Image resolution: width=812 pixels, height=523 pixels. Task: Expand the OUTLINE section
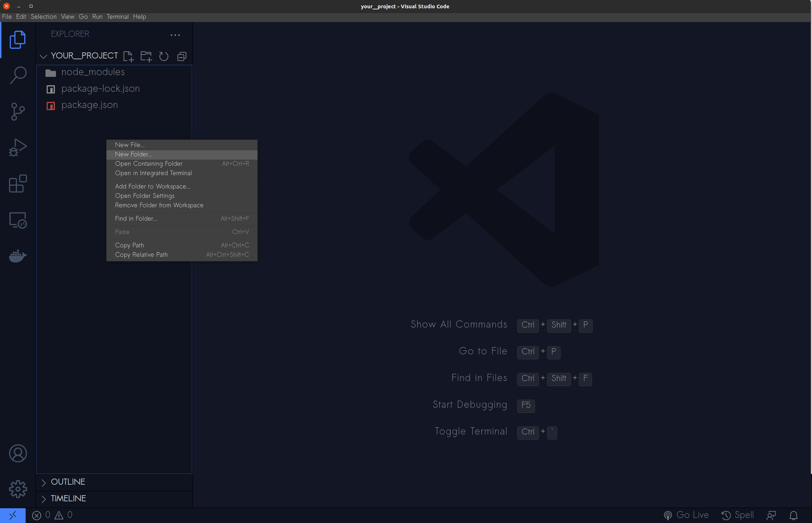(x=114, y=482)
